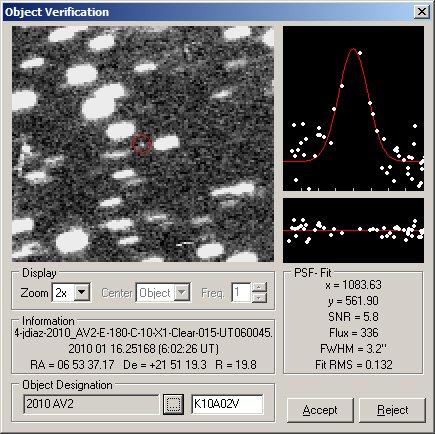
Task: Click the 2010 AV2 designation field
Action: click(91, 404)
